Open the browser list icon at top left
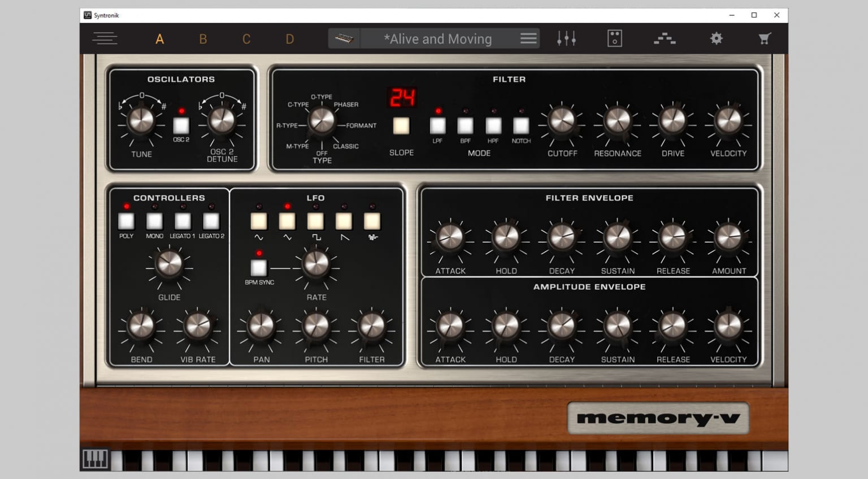 105,38
